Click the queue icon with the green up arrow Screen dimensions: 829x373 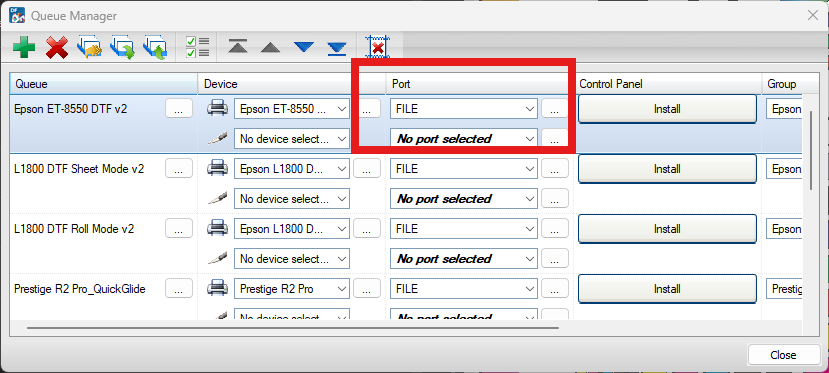click(155, 48)
